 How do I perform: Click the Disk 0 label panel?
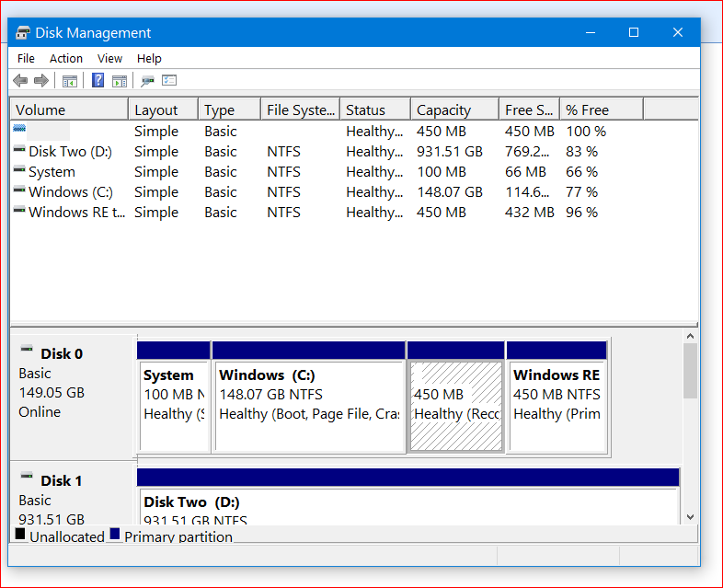point(73,398)
